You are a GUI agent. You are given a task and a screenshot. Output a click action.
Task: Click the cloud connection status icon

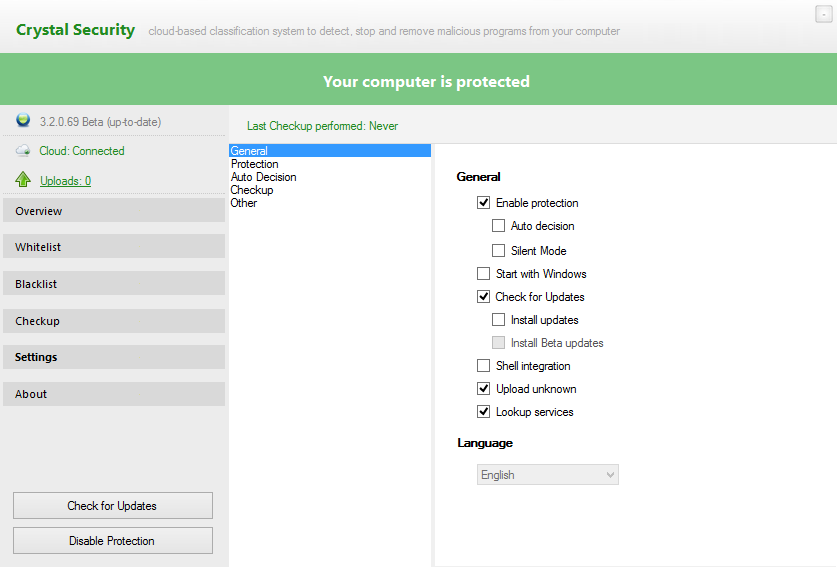[23, 151]
